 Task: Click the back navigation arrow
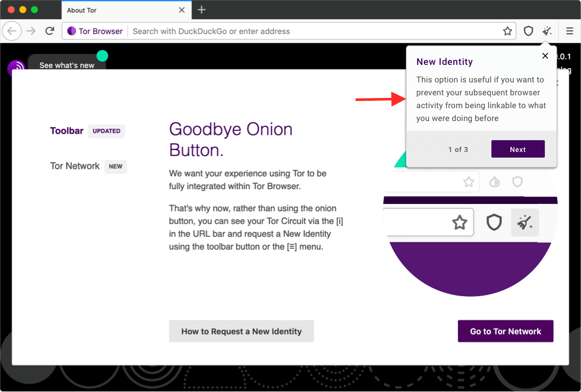pos(12,31)
